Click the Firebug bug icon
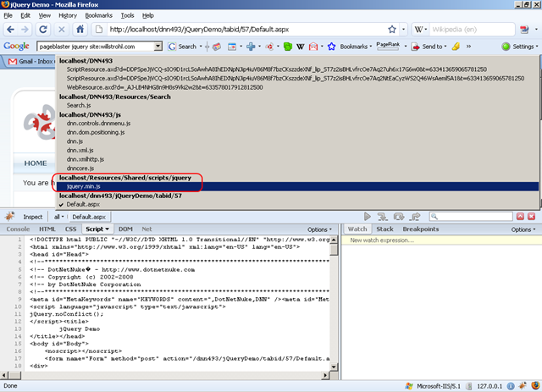This screenshot has height=392, width=542. point(9,217)
